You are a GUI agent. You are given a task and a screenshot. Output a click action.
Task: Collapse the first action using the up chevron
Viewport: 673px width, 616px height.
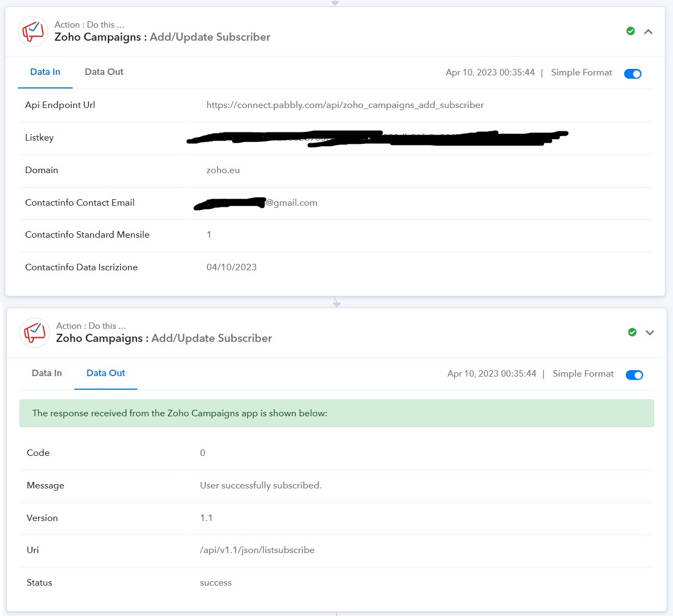pyautogui.click(x=648, y=31)
